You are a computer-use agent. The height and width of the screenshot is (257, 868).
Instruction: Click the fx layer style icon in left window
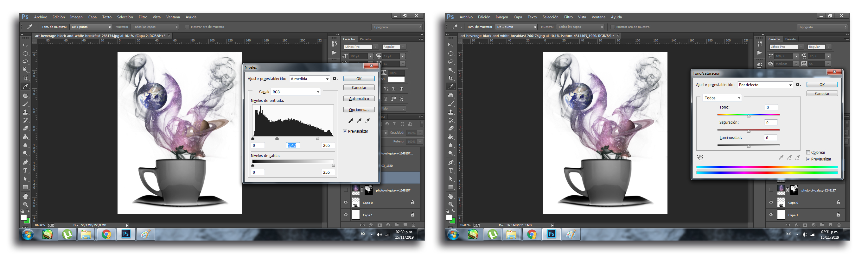click(371, 225)
